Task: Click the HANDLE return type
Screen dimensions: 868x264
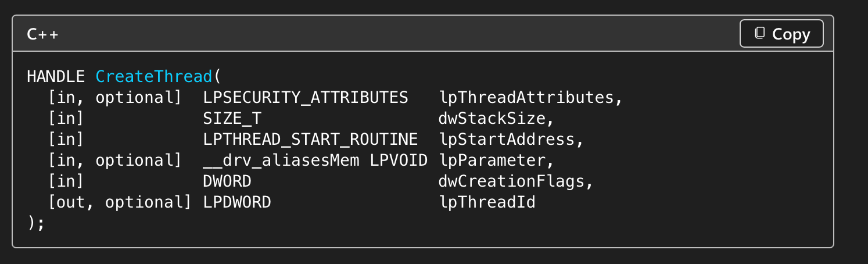Action: 56,76
